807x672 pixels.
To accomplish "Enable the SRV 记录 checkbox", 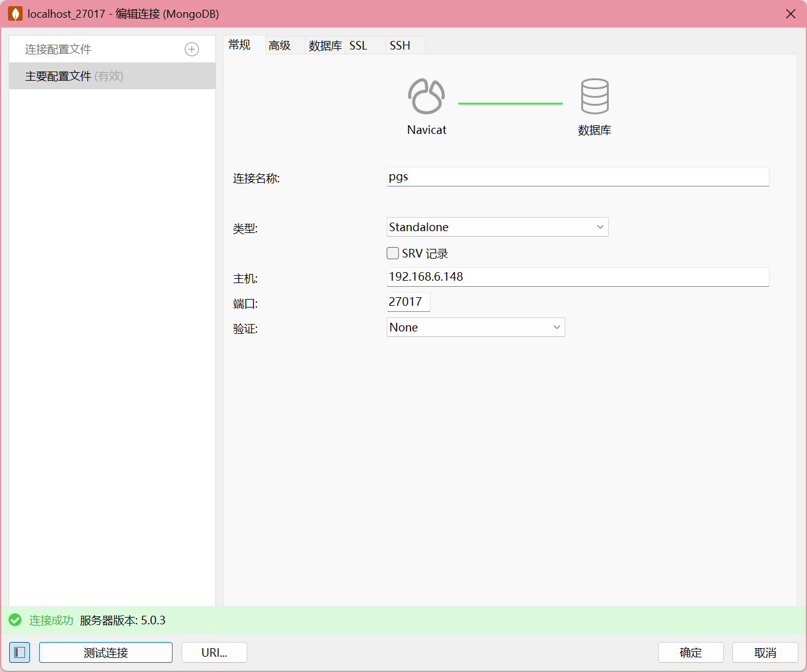I will pos(393,253).
